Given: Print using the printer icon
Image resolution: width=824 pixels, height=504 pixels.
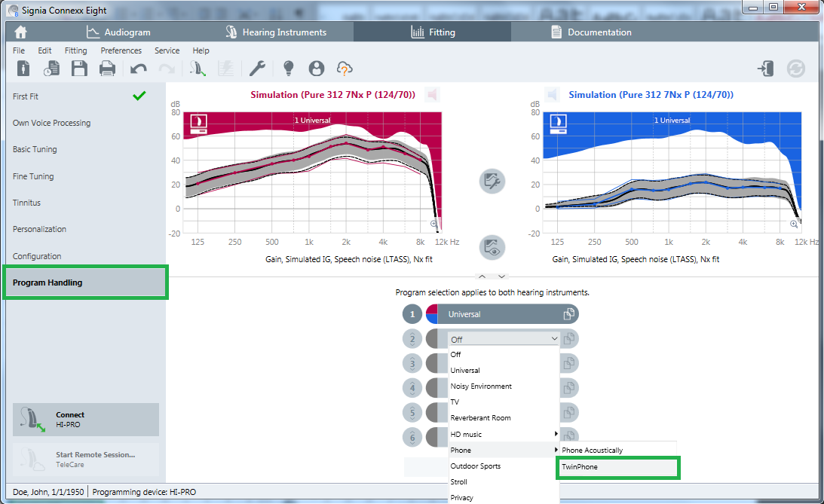Looking at the screenshot, I should 107,69.
